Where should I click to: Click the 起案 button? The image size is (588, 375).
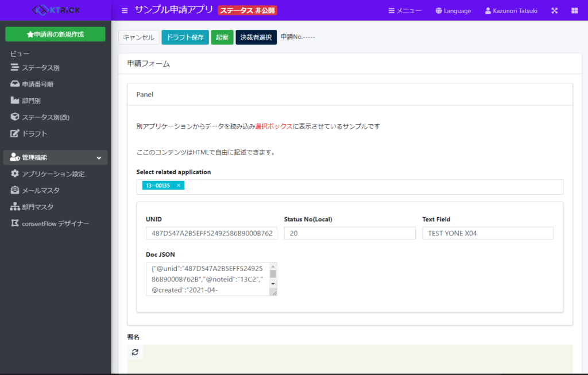click(222, 37)
